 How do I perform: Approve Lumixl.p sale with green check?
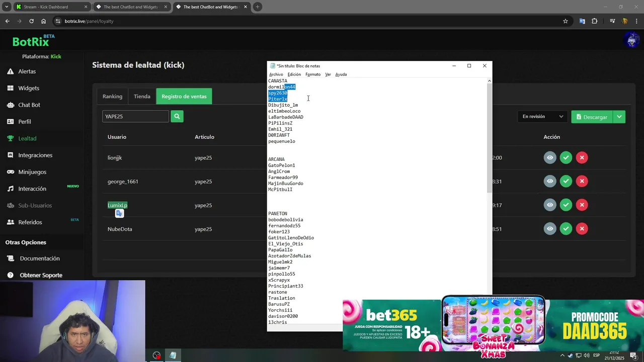click(566, 205)
